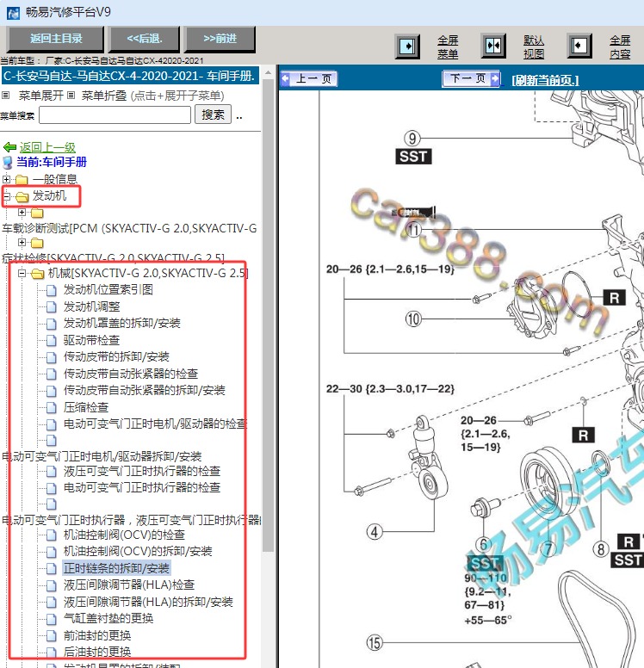Open the 发动机 folder icon
Viewport: 644px width, 668px height.
pos(22,197)
